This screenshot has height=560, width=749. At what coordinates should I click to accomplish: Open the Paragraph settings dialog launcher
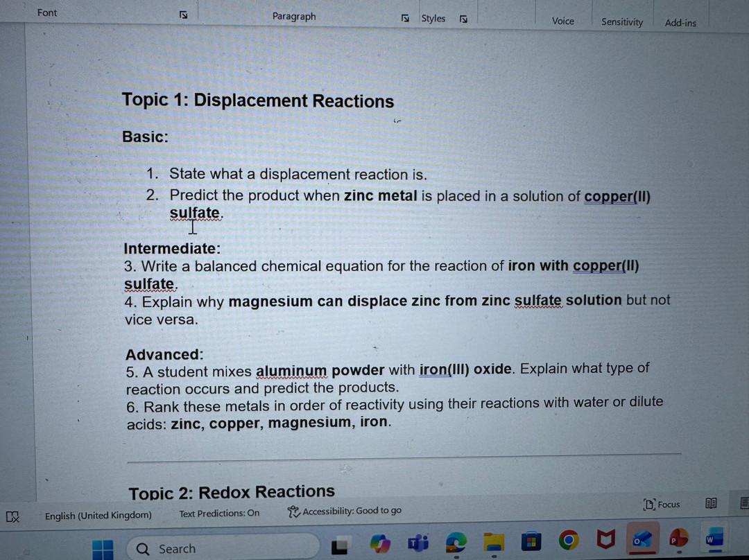[405, 19]
